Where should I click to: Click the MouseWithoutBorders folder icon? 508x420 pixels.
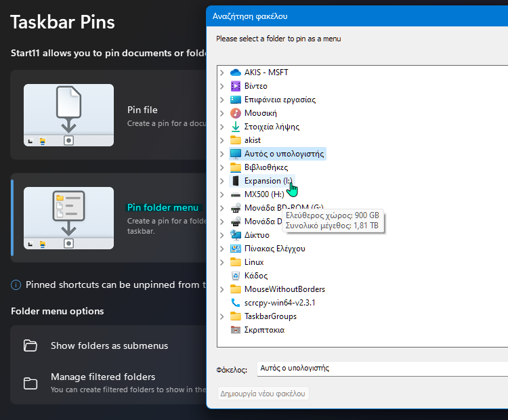coord(236,289)
